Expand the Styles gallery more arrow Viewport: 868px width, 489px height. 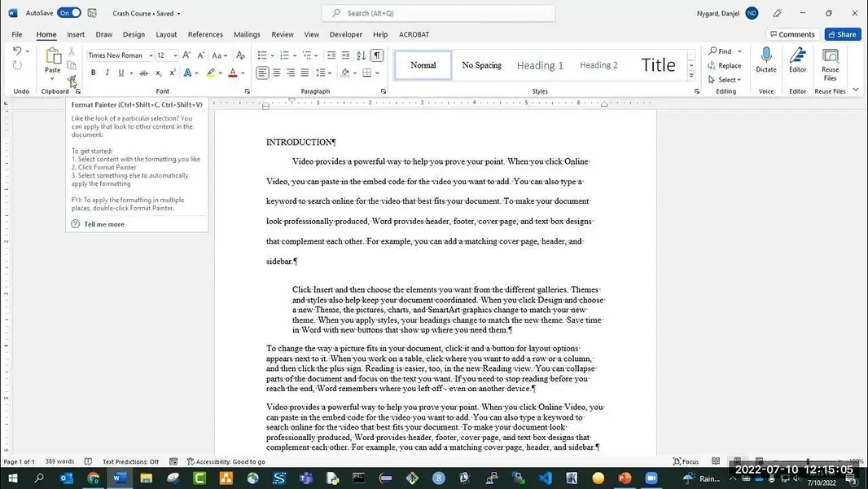tap(691, 76)
